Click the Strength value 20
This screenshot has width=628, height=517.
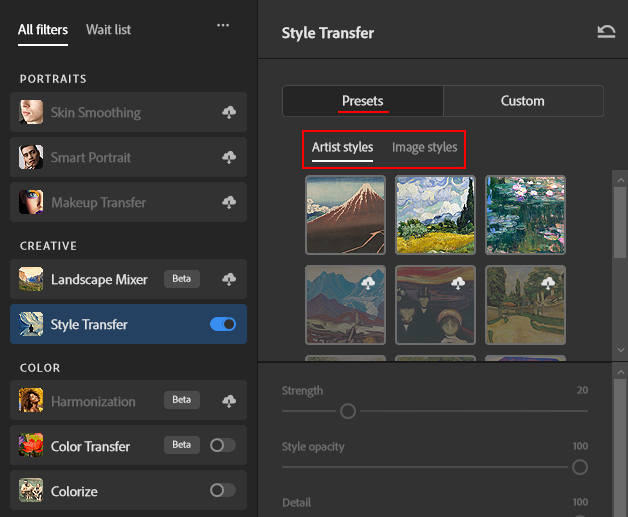click(x=582, y=390)
